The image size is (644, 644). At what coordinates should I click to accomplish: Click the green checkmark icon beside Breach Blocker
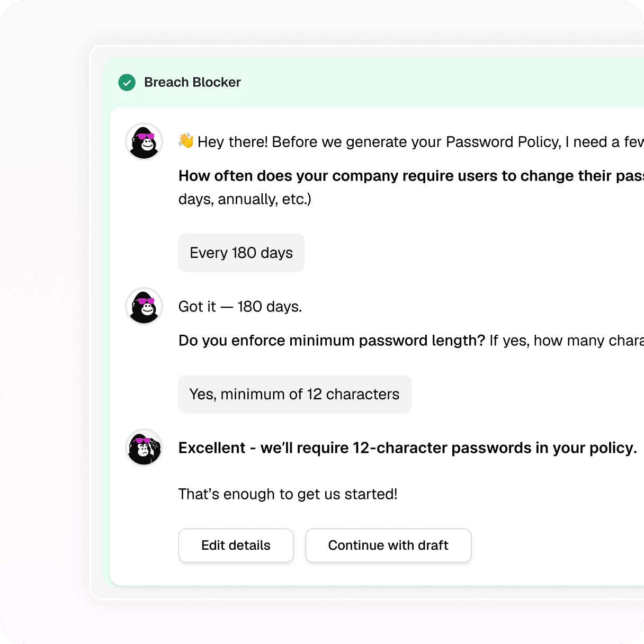pyautogui.click(x=127, y=83)
